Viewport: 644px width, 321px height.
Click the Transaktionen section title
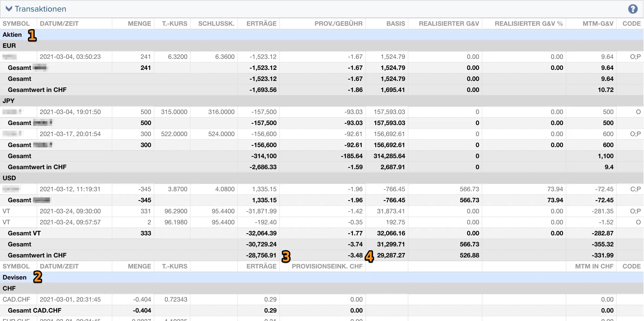pyautogui.click(x=40, y=9)
